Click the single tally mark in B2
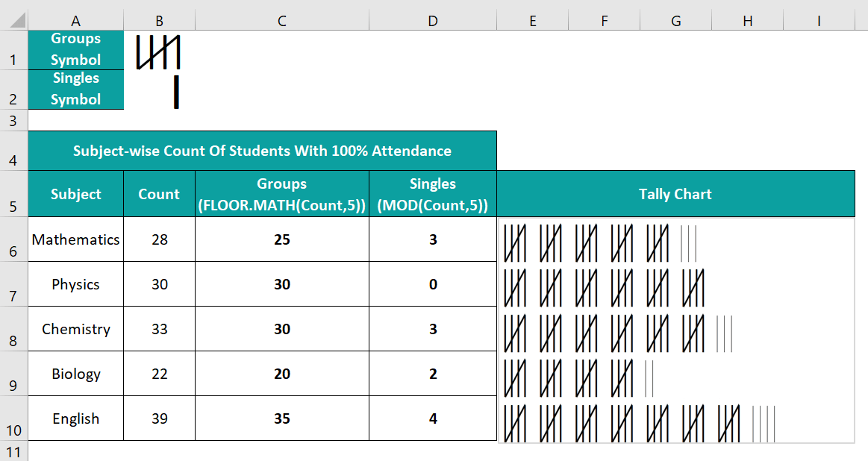 [x=176, y=92]
